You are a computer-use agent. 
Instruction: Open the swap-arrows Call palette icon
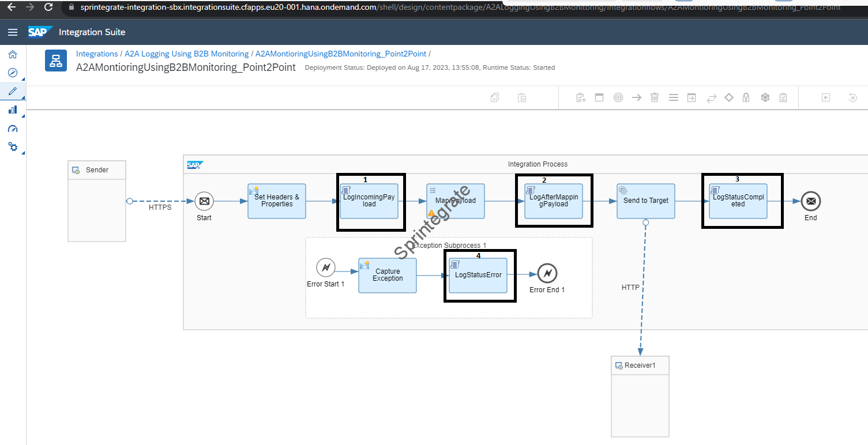[711, 97]
